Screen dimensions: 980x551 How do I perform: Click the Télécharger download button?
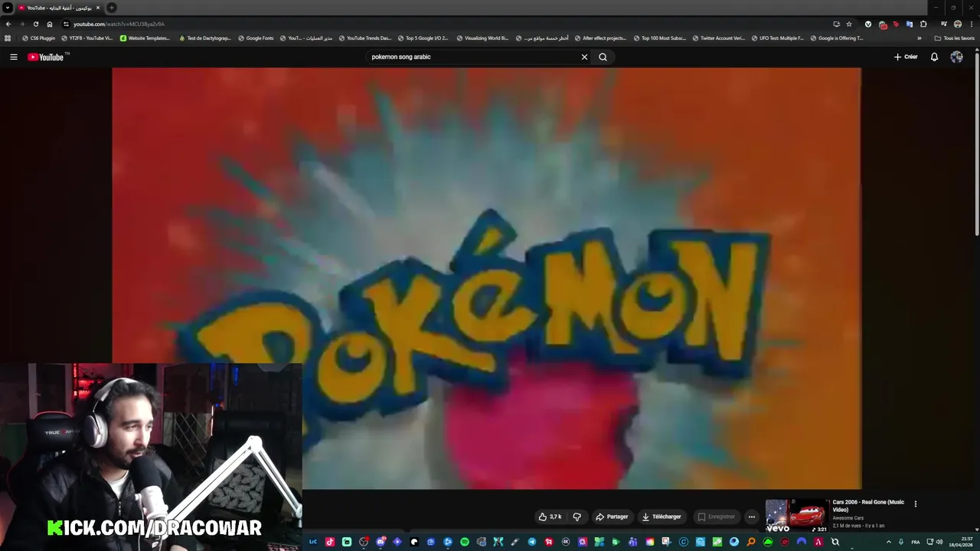[x=661, y=517]
